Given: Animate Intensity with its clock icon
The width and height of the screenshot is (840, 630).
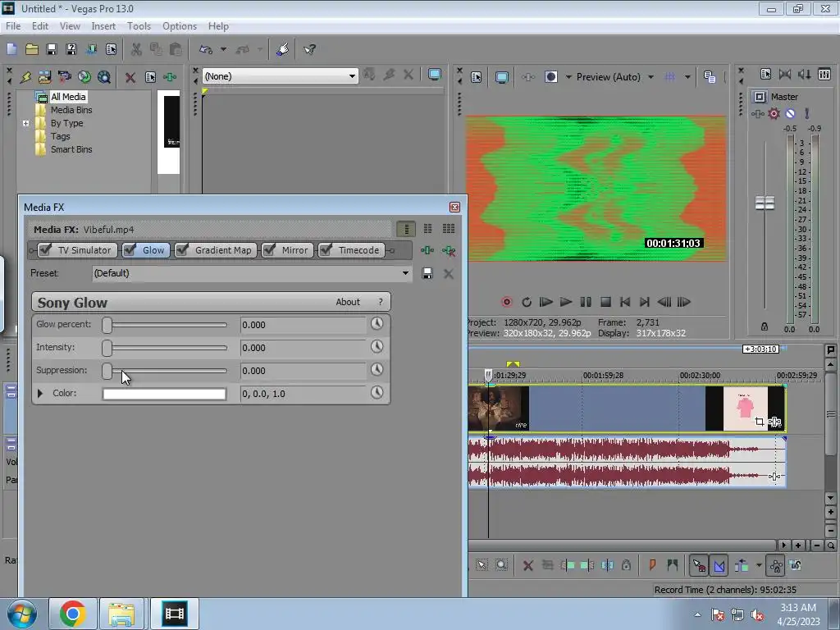Looking at the screenshot, I should click(377, 347).
